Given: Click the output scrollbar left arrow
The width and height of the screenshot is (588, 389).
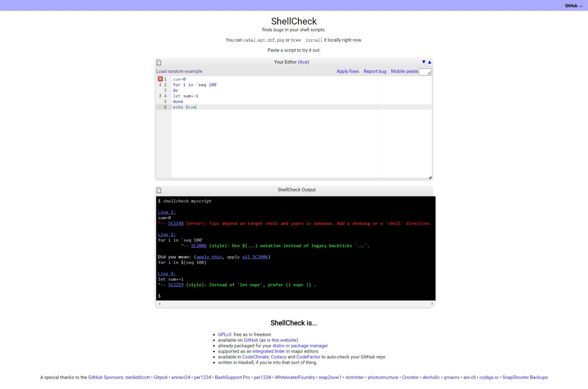Looking at the screenshot, I should pos(160,304).
